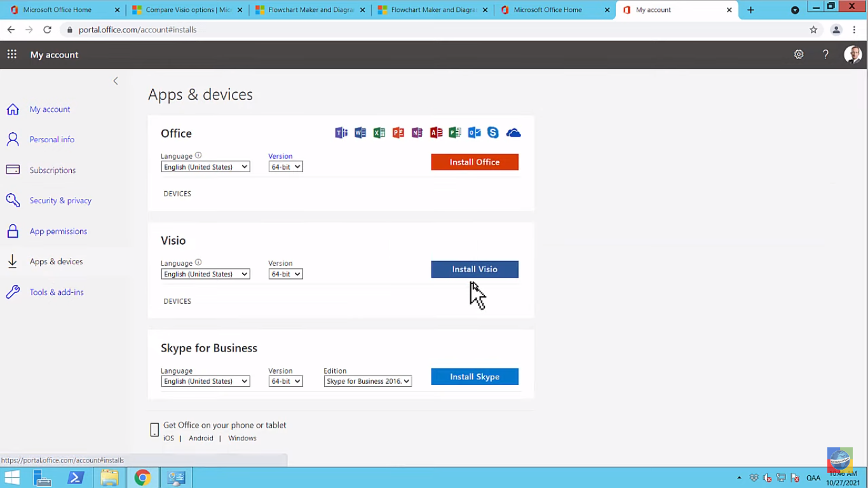Open the Office 365 app launcher grid
Screen dimensions: 868x488
click(11, 54)
